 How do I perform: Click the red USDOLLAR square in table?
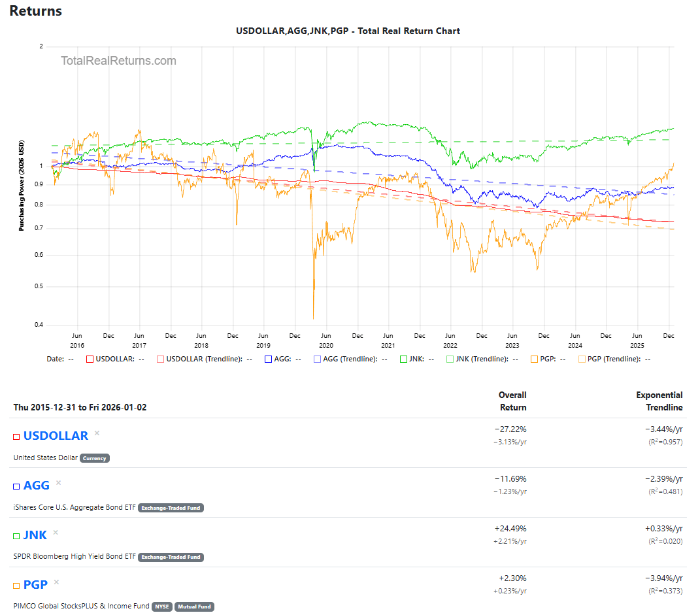tap(16, 437)
